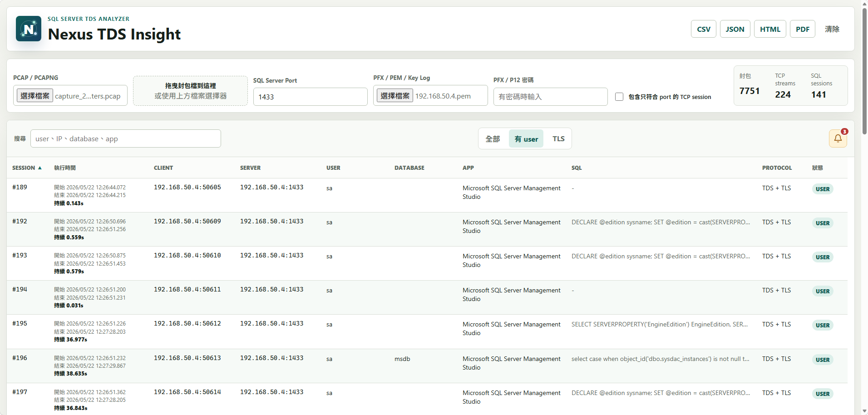Switch to the 全部 filter tab
Screen dimensions: 868x415
[493, 139]
